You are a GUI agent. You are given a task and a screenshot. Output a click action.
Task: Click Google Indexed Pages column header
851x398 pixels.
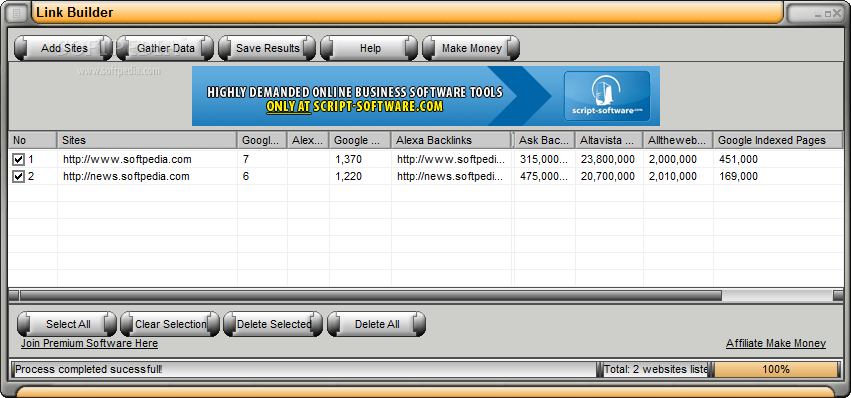click(x=777, y=140)
